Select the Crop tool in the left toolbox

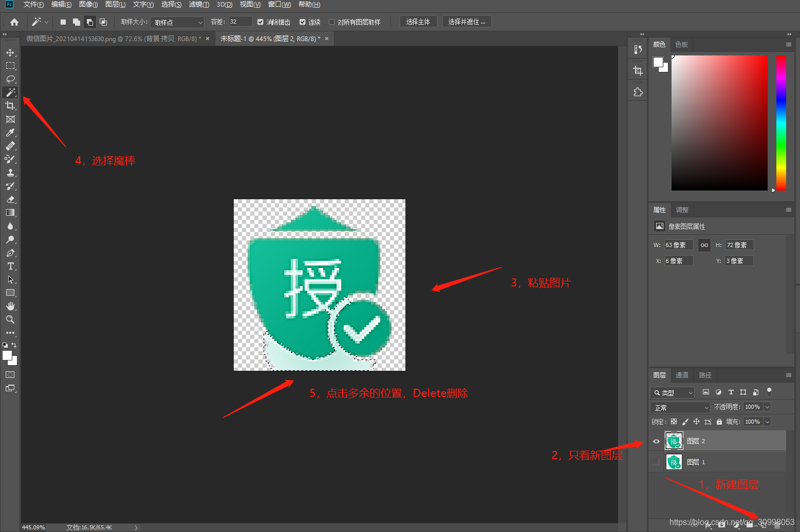tap(10, 106)
